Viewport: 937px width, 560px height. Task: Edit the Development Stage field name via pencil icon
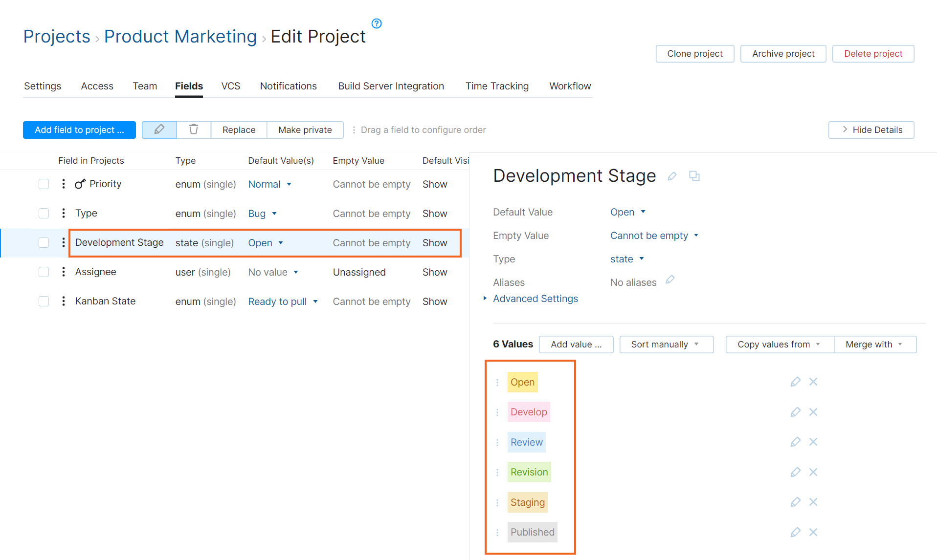[x=672, y=176]
